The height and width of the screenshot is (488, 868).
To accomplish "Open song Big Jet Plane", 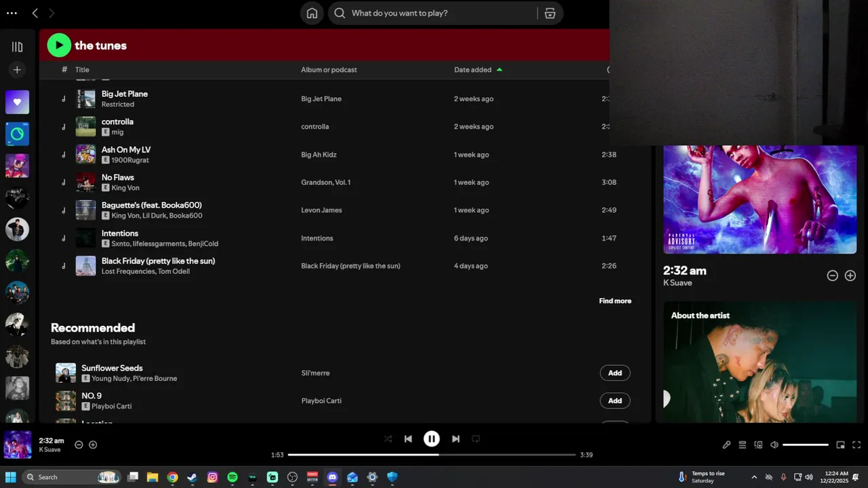I will (125, 94).
